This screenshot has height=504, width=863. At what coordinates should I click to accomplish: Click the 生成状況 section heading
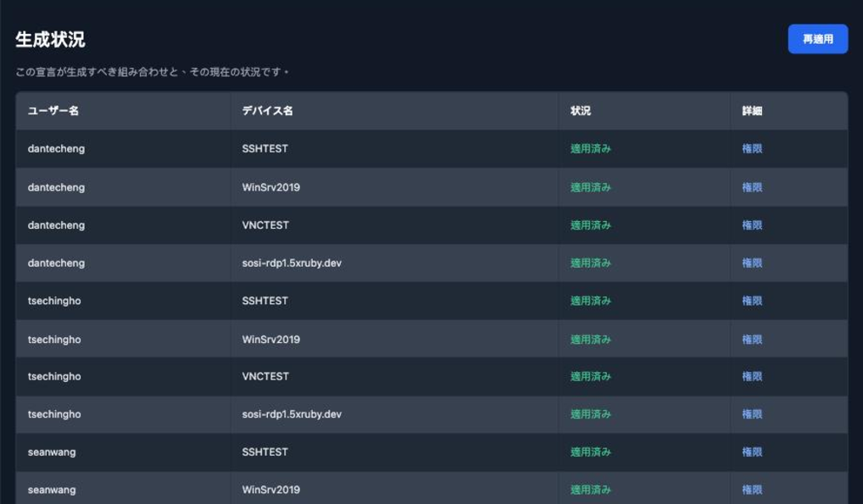[50, 40]
